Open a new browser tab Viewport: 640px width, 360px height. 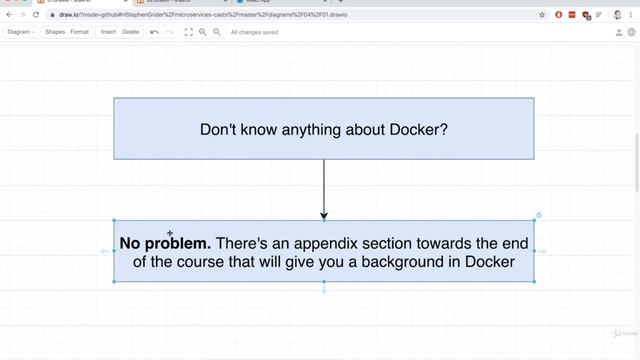[341, 2]
